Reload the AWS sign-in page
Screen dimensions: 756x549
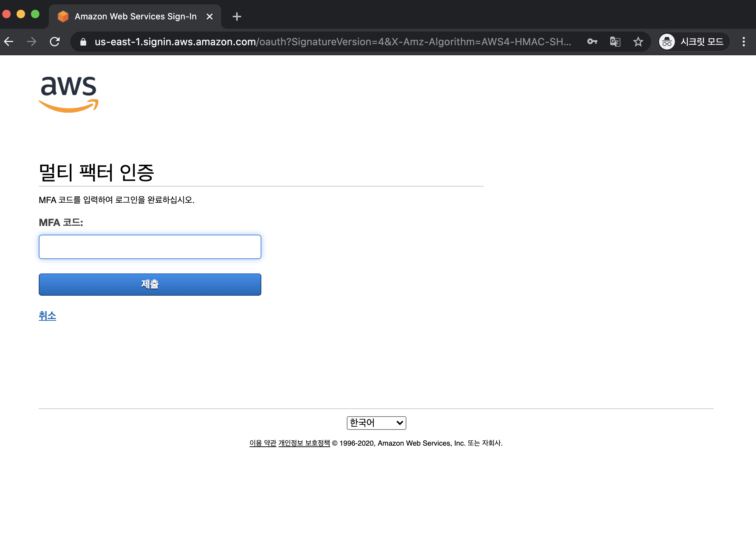[x=55, y=42]
